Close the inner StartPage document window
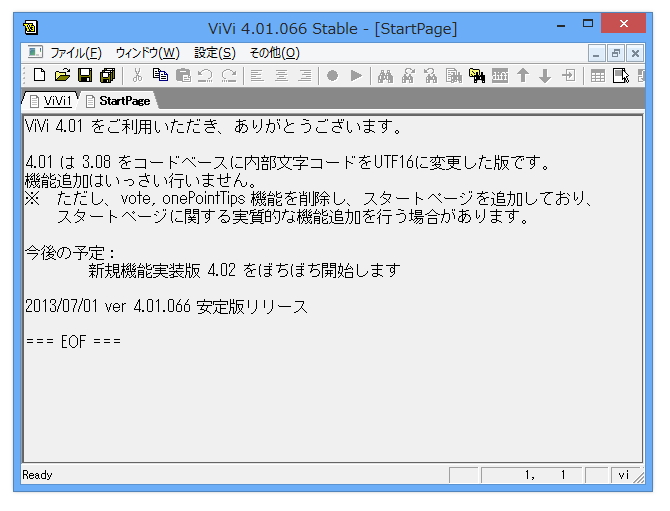670x511 pixels. 635,53
